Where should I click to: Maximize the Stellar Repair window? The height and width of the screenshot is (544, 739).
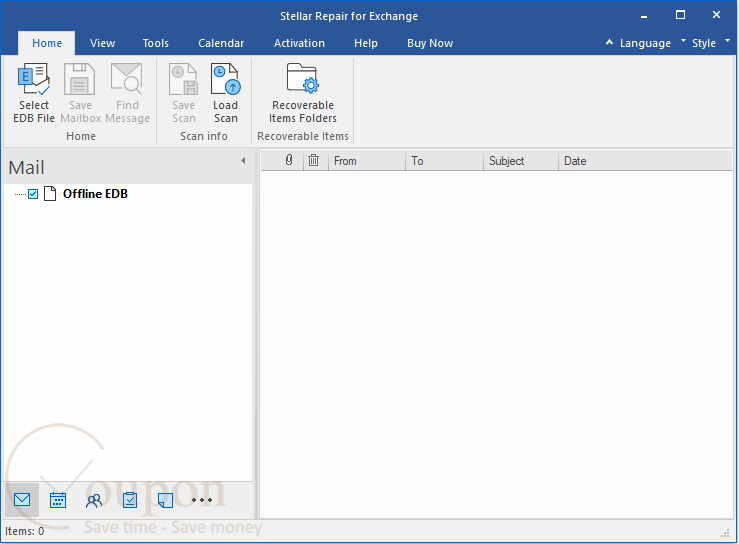(x=680, y=15)
